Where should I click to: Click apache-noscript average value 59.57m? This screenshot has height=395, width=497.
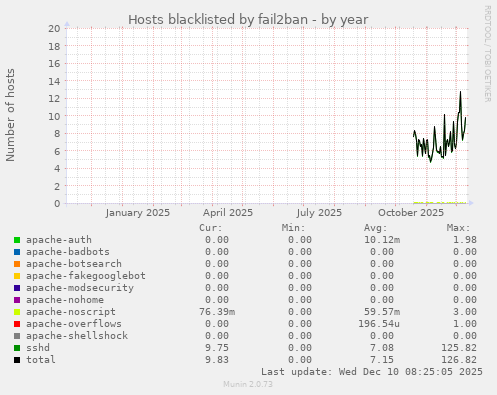382,312
